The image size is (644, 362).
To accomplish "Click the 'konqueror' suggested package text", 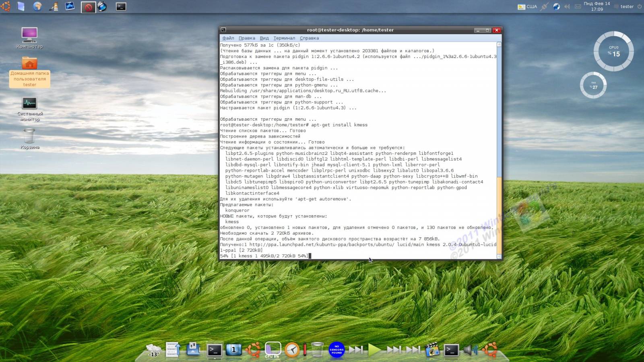I will tap(237, 210).
